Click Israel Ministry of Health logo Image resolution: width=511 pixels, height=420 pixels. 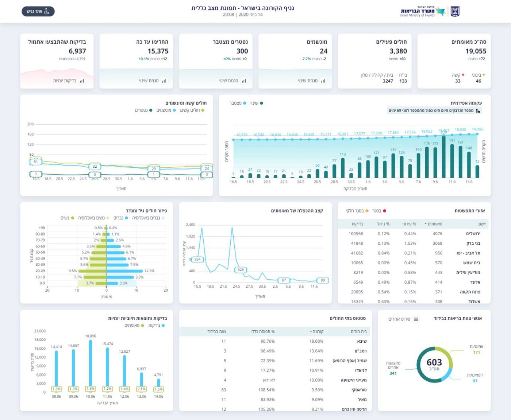(430, 11)
